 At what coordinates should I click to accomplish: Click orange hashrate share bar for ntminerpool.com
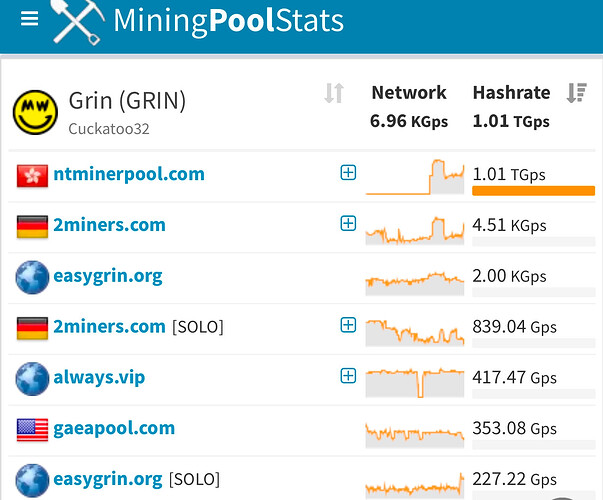click(x=533, y=191)
